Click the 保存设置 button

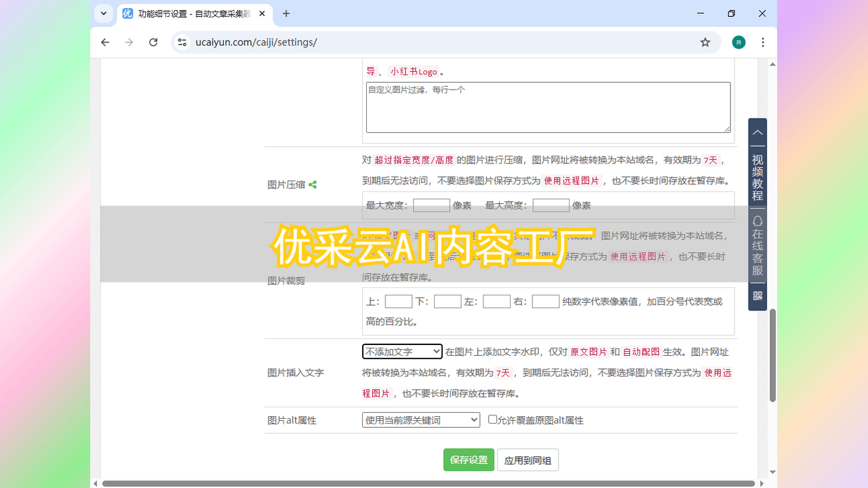(469, 460)
